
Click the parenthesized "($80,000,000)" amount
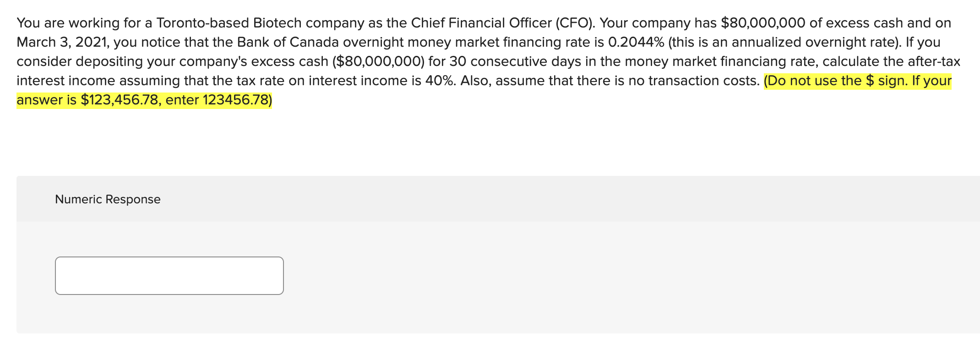[x=378, y=62]
